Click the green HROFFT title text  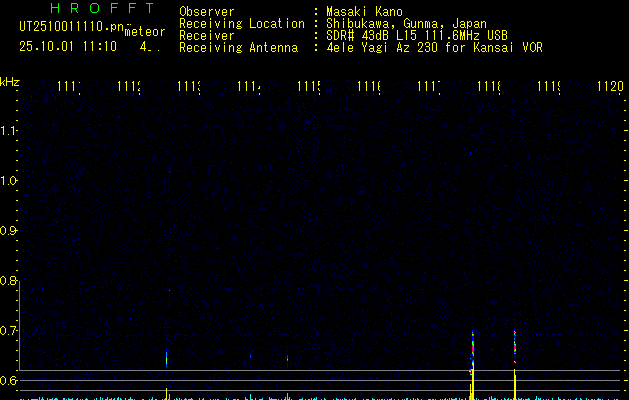point(102,8)
